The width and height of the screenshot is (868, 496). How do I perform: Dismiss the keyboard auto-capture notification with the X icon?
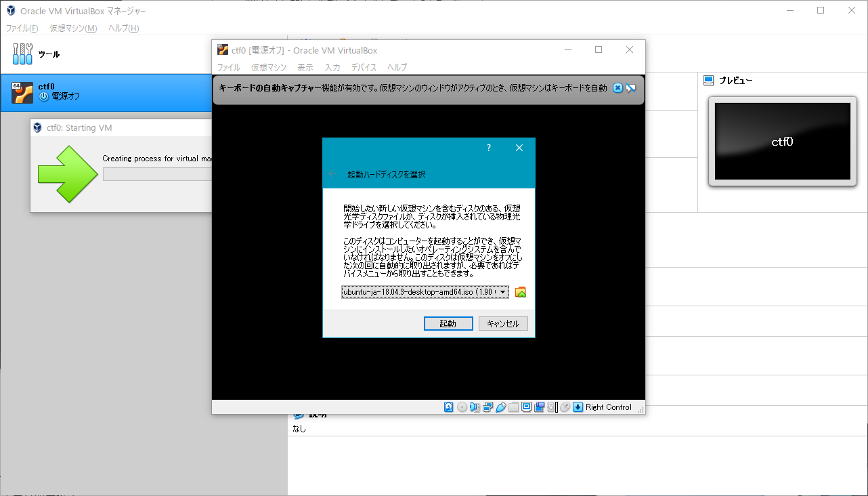617,88
